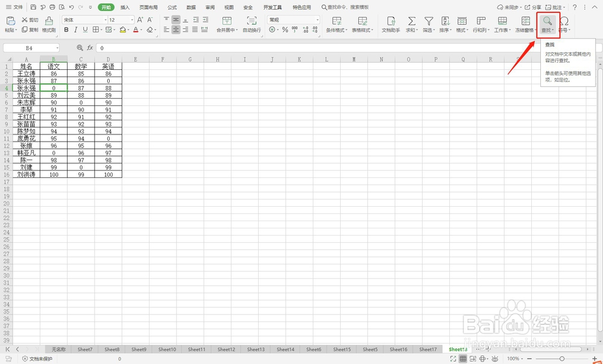Select the Format Painter (格式刷) tool

pyautogui.click(x=49, y=24)
